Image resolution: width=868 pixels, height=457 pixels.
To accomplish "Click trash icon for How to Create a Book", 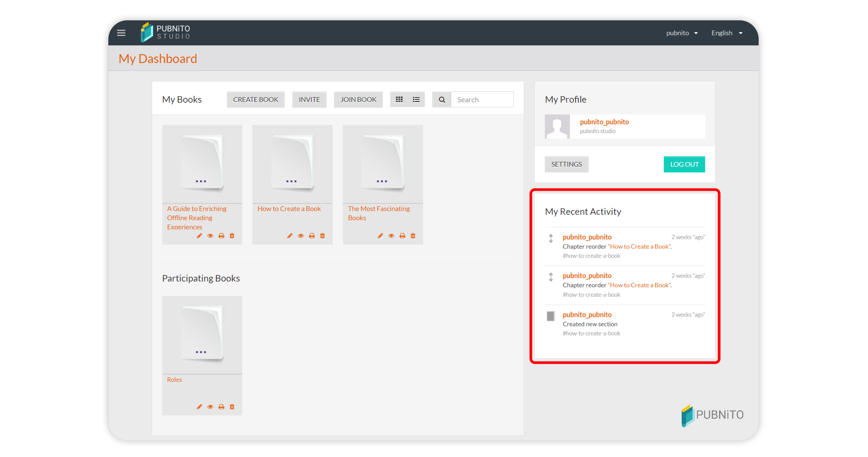I will point(322,236).
